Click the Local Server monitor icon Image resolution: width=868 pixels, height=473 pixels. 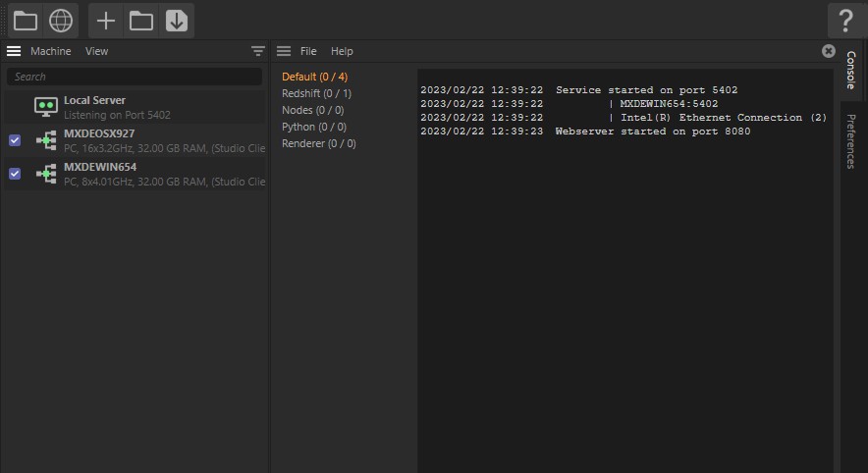click(x=46, y=107)
